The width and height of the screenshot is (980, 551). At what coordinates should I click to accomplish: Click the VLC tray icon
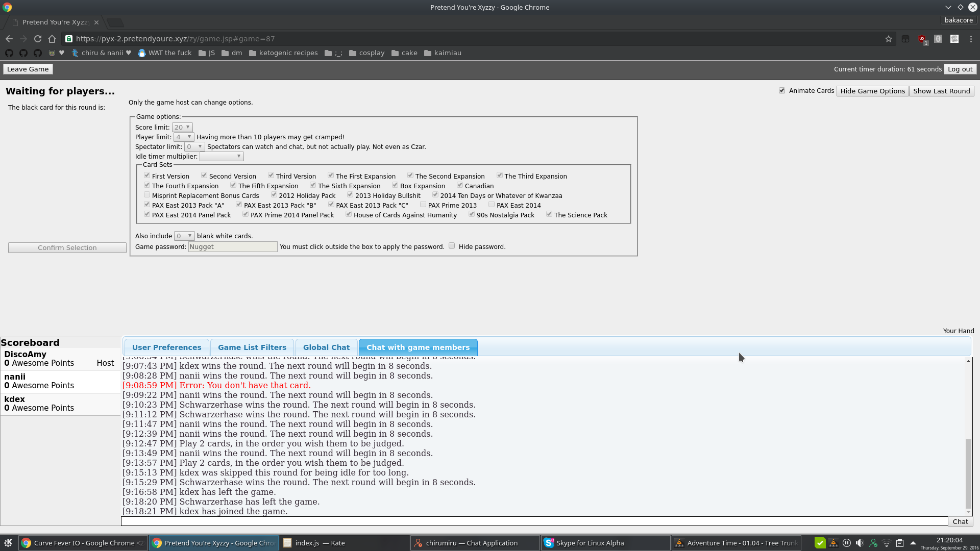[x=834, y=543]
